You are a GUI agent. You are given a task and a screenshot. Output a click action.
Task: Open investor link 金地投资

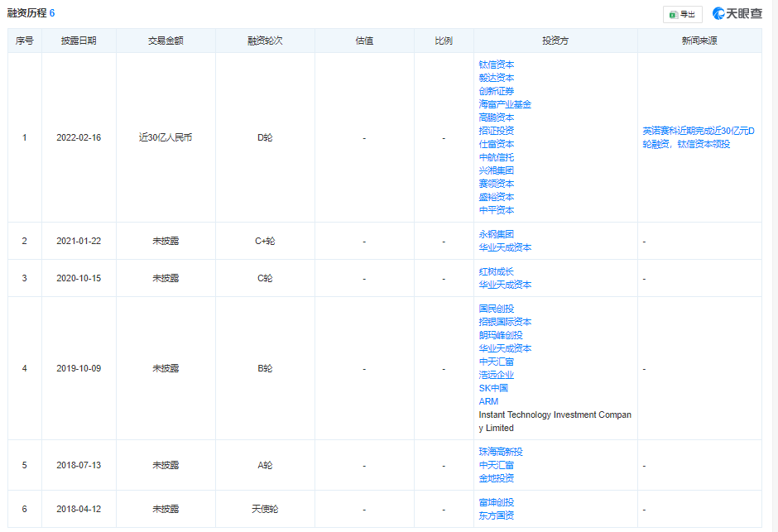[496, 478]
